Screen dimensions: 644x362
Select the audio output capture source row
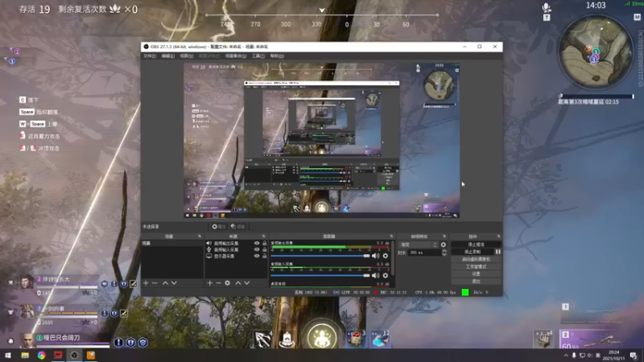coord(236,243)
